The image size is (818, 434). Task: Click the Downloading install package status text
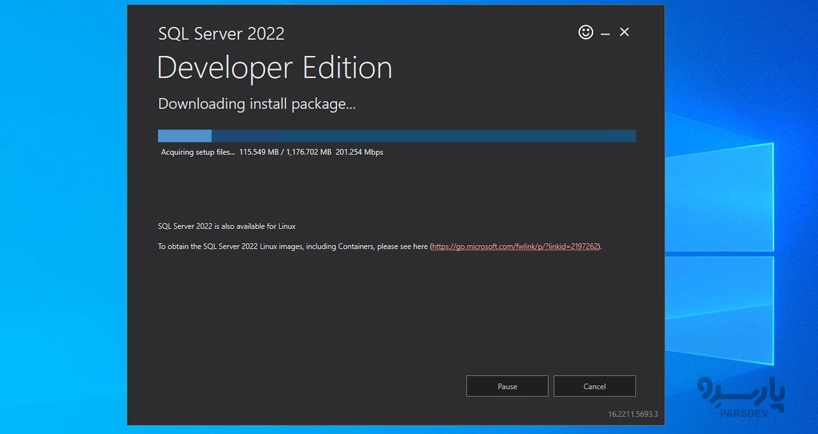click(x=256, y=104)
